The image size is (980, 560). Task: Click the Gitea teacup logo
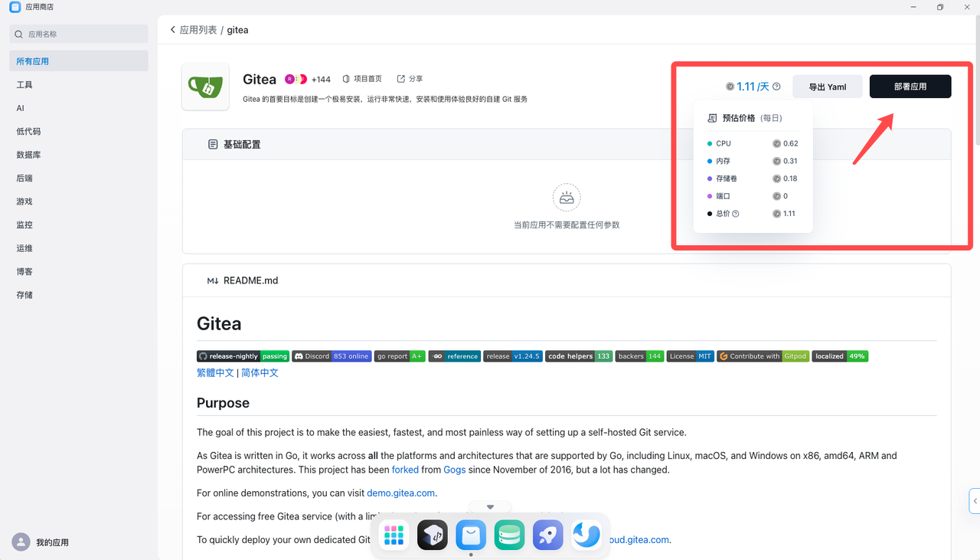click(205, 87)
